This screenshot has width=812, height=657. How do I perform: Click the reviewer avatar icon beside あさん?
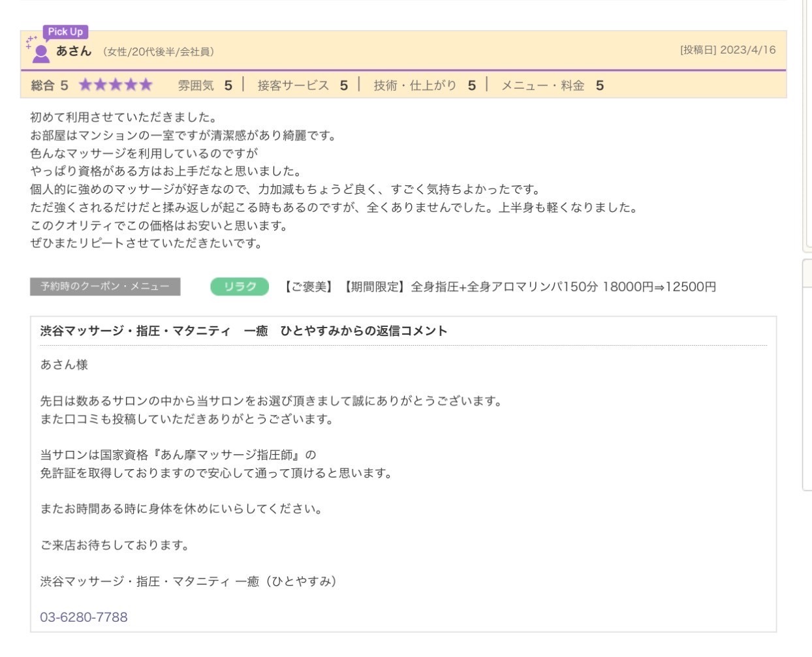click(40, 53)
